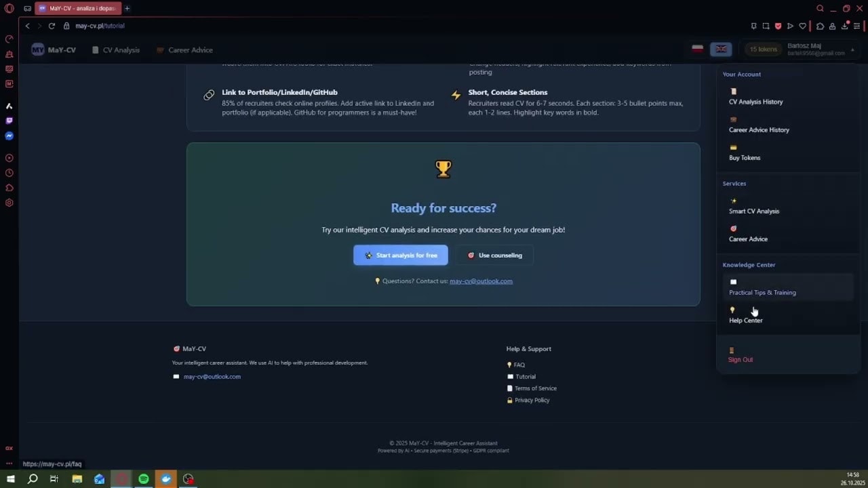Collapse the Bartosz Maj account dropdown
This screenshot has width=868, height=488.
pos(852,49)
